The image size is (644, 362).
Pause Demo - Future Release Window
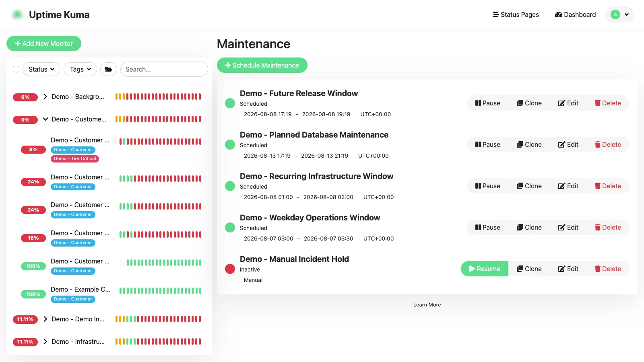point(487,103)
